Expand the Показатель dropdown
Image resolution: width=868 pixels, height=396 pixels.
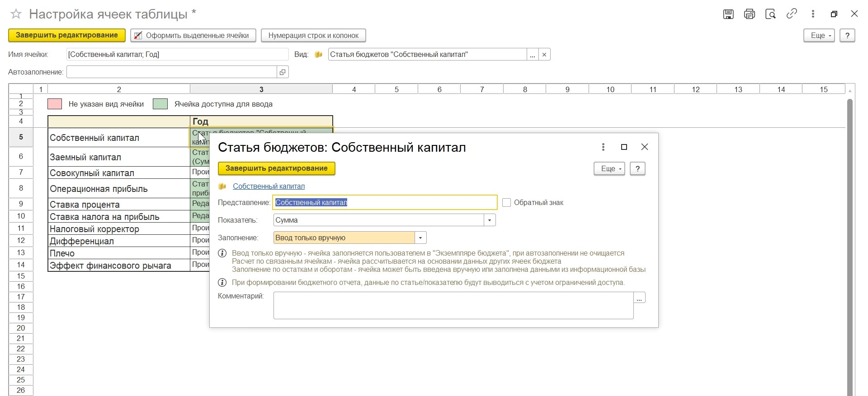coord(490,220)
